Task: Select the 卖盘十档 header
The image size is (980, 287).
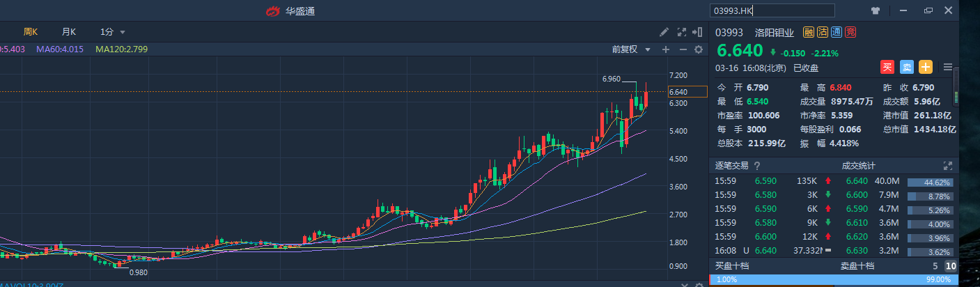Action: (x=857, y=266)
